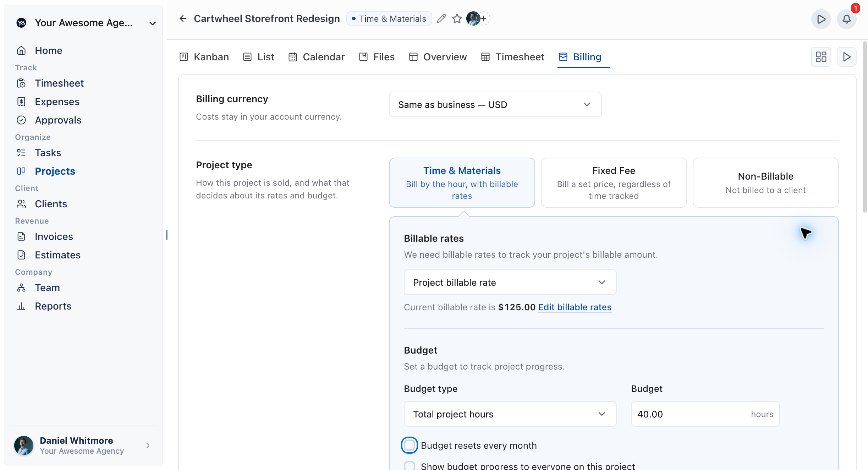Go to Clients in sidebar
This screenshot has width=868, height=470.
(x=51, y=204)
